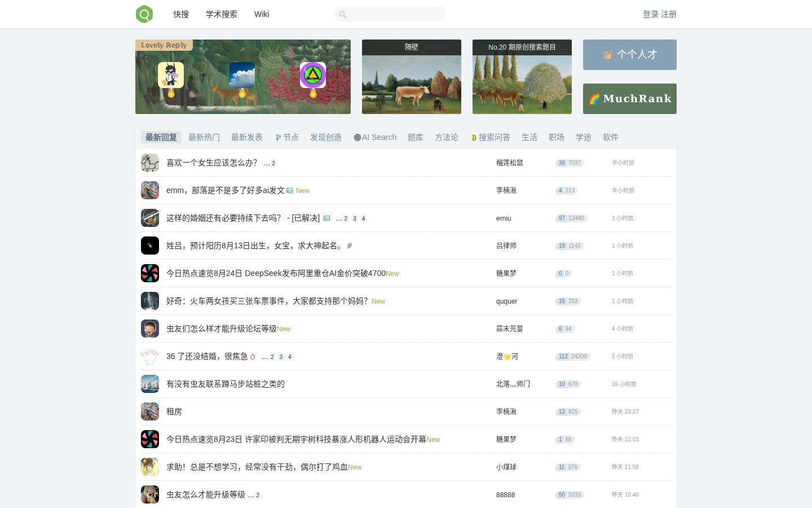Open 快搜 in top navigation
The width and height of the screenshot is (812, 508).
[x=181, y=14]
